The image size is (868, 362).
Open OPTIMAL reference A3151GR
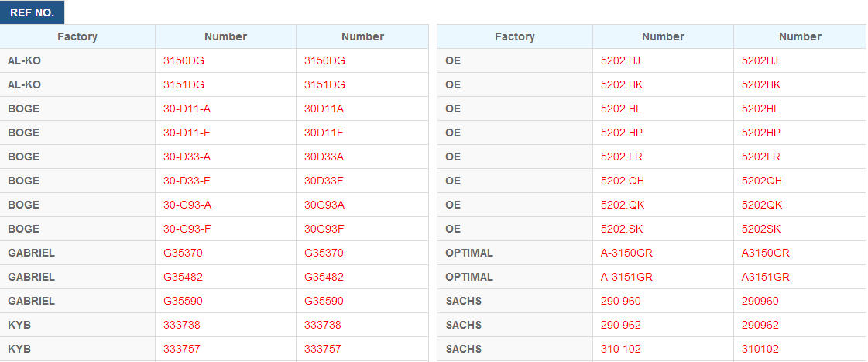click(765, 278)
